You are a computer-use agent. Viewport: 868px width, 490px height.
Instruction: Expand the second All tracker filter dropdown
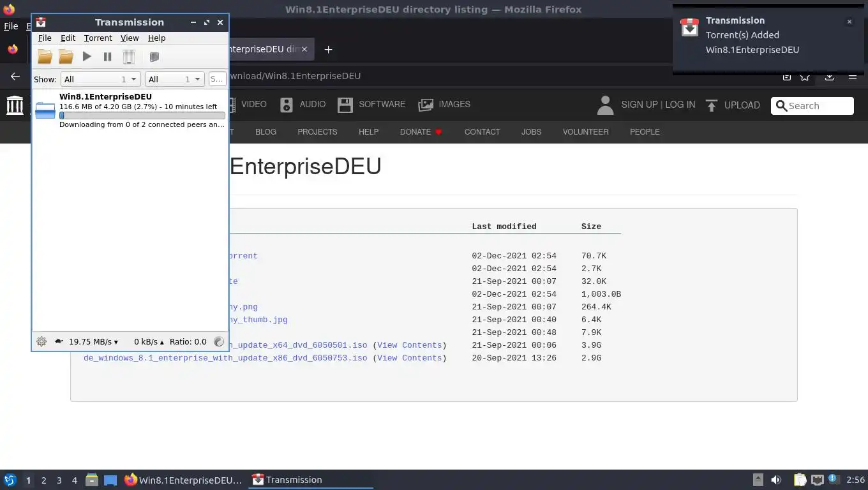pos(174,79)
